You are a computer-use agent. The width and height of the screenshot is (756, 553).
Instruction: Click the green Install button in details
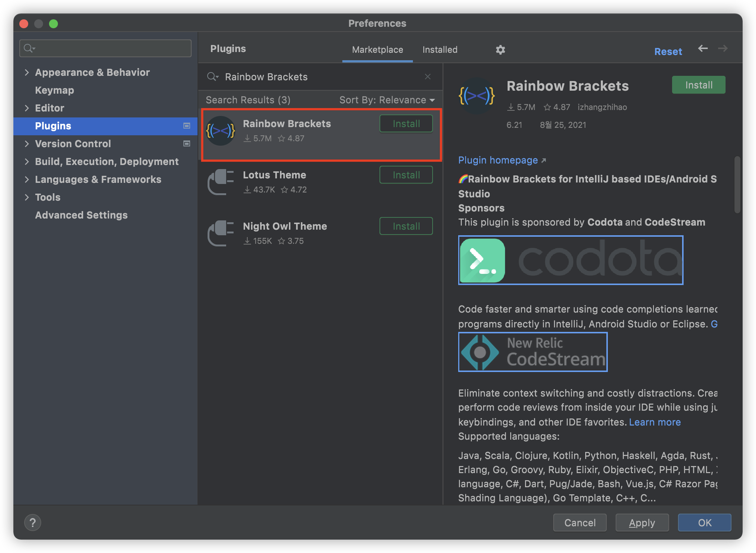pos(698,85)
